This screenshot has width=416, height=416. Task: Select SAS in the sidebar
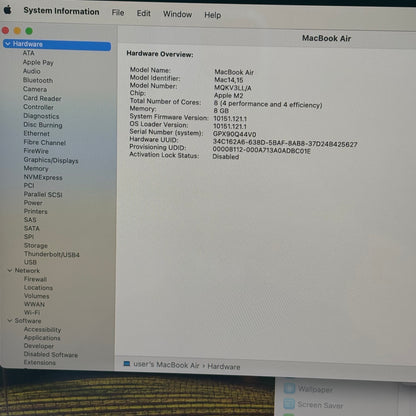(x=30, y=220)
